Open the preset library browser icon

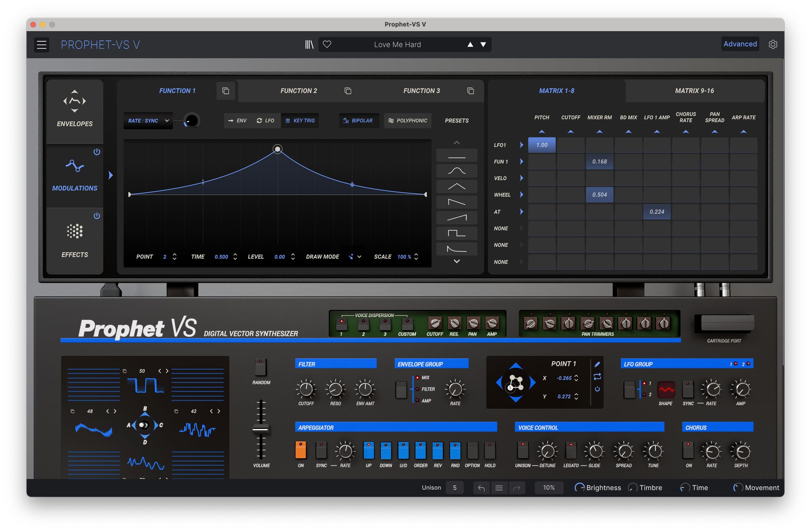tap(309, 45)
